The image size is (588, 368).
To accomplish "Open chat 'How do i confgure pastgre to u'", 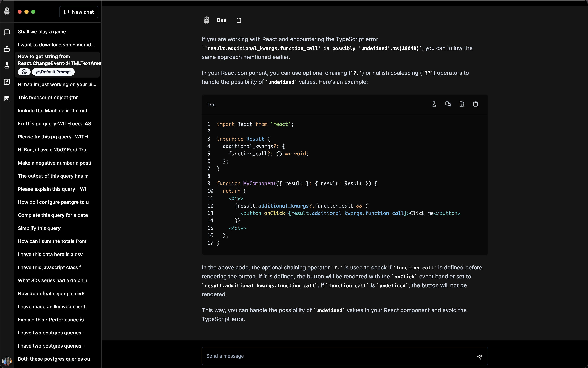I will 57,202.
